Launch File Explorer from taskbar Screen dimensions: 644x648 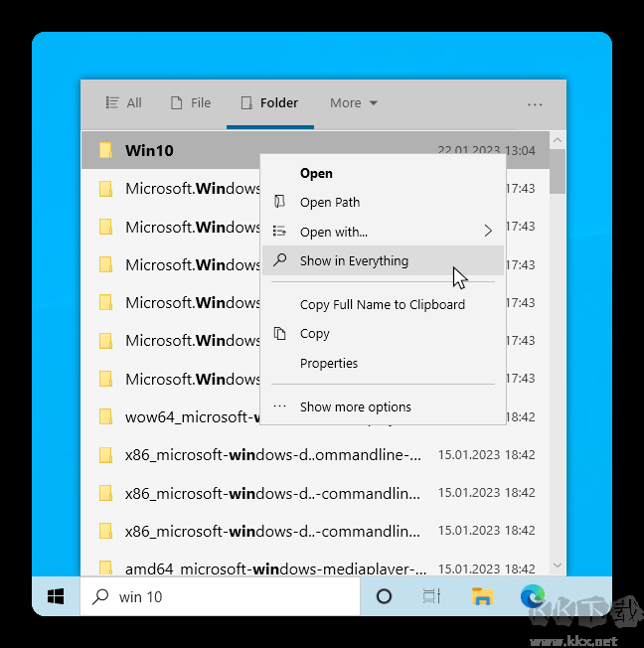(x=482, y=596)
